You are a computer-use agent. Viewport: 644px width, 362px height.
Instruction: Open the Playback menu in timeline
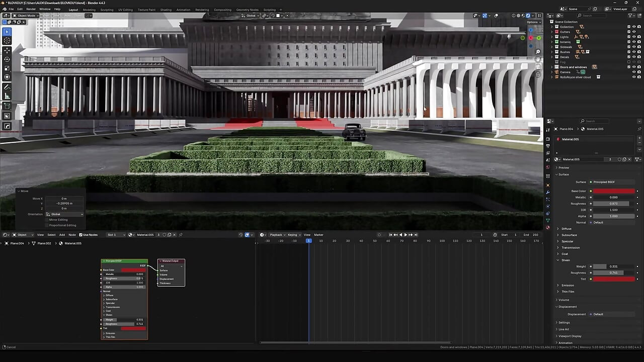point(278,235)
